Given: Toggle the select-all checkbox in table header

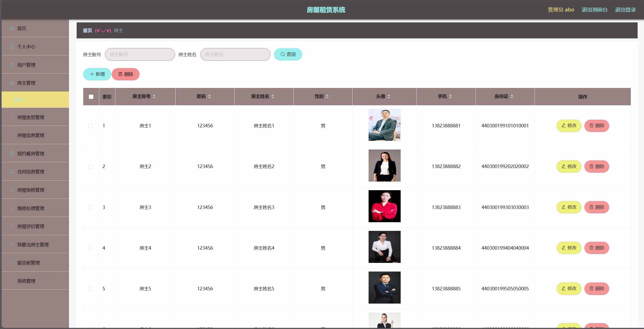Looking at the screenshot, I should coord(91,97).
